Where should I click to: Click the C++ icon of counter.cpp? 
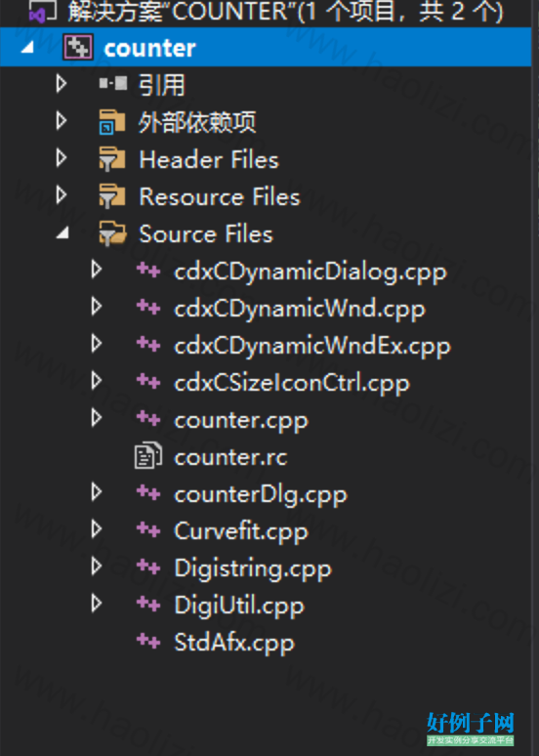coord(148,418)
